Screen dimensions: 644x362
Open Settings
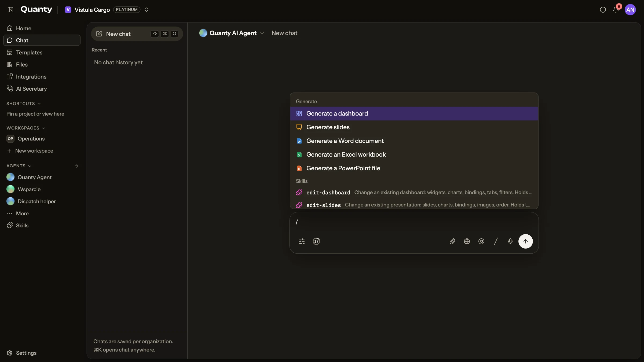click(x=42, y=353)
